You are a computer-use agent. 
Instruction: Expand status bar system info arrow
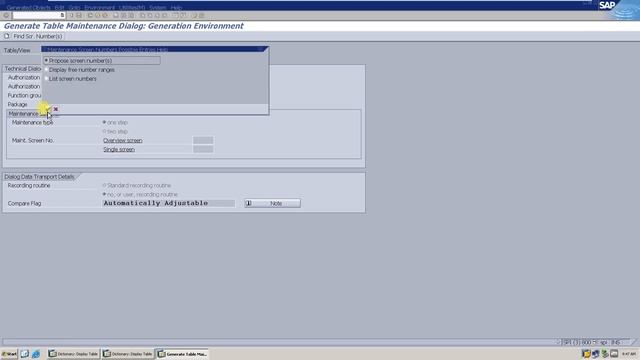558,342
